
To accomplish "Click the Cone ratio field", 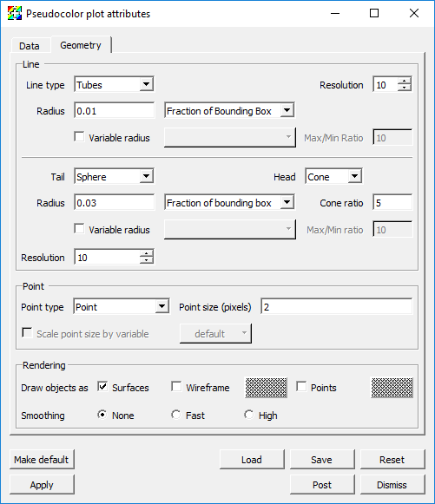I will pos(392,203).
